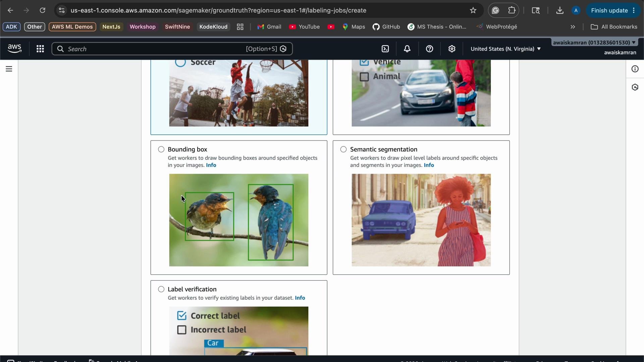The image size is (644, 362).
Task: Open account menu awaiskamran dropdown
Action: (594, 43)
